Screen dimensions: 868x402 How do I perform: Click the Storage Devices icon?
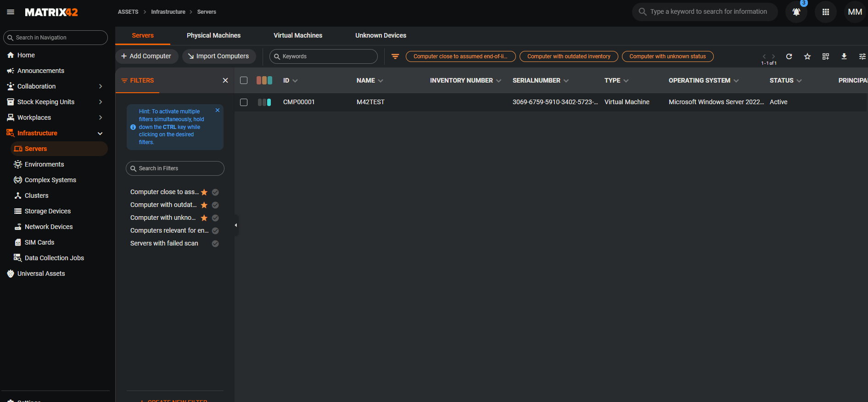18,211
